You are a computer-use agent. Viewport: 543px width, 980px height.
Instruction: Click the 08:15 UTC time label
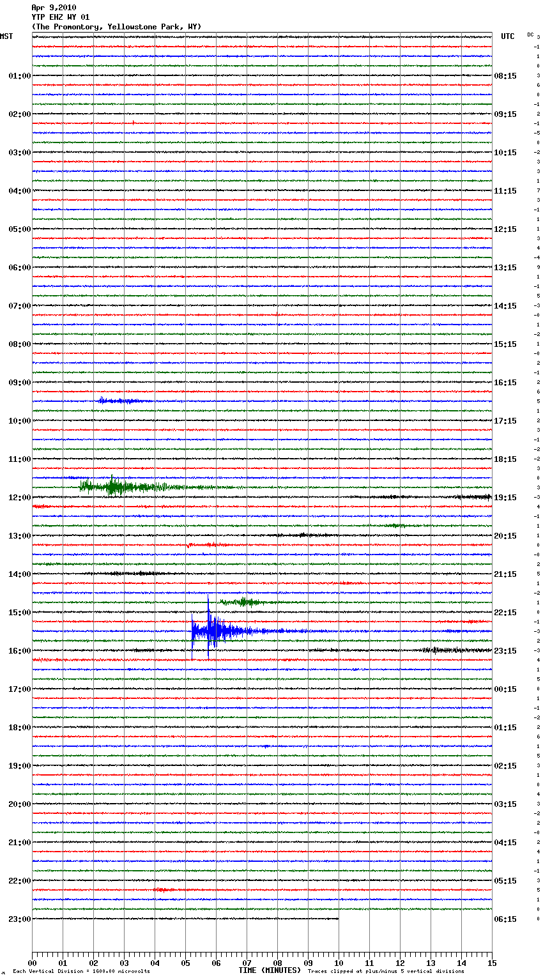coord(505,76)
